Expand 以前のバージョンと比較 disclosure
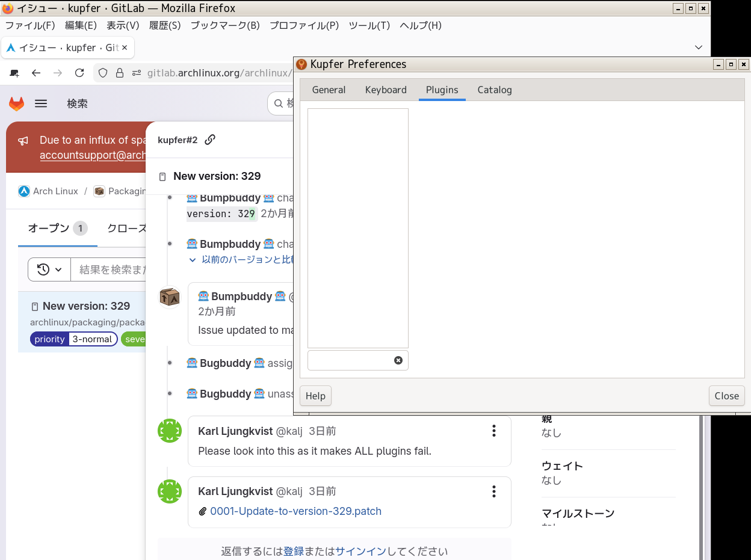 (241, 260)
